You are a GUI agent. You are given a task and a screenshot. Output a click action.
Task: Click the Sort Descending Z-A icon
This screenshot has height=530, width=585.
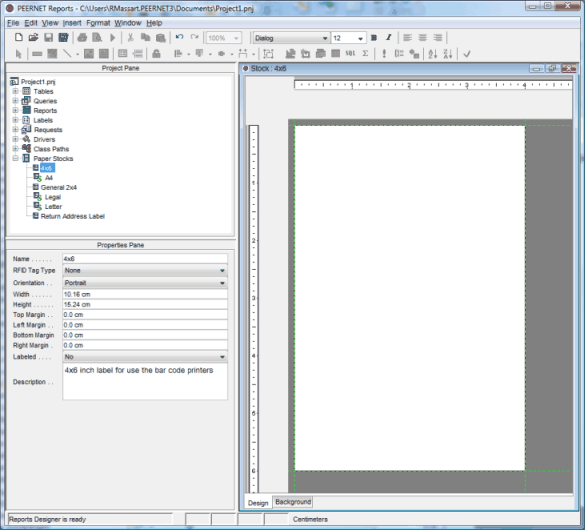coord(448,54)
